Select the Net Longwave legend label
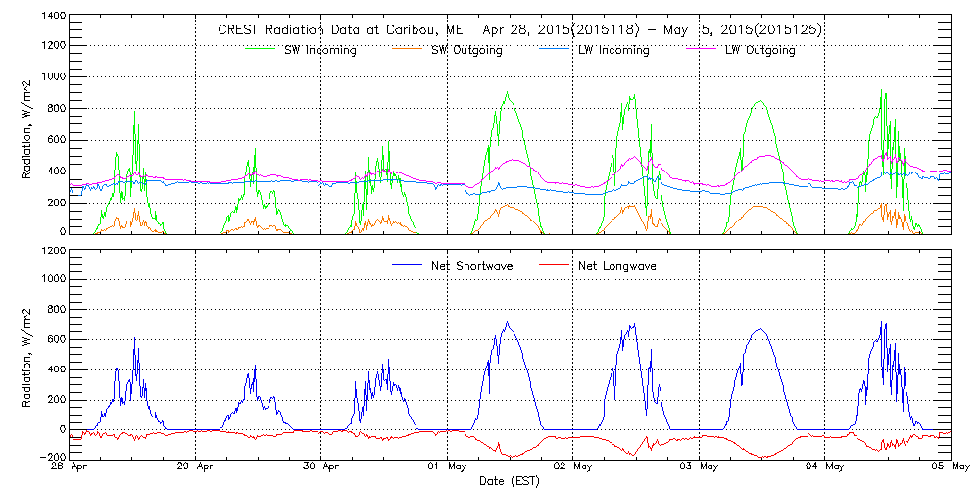 (x=616, y=266)
